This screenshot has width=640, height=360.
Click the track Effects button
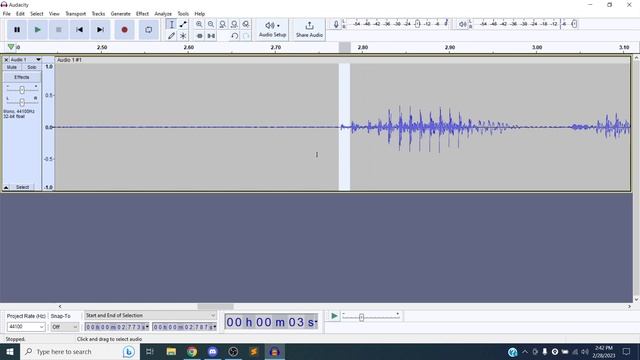coord(22,77)
